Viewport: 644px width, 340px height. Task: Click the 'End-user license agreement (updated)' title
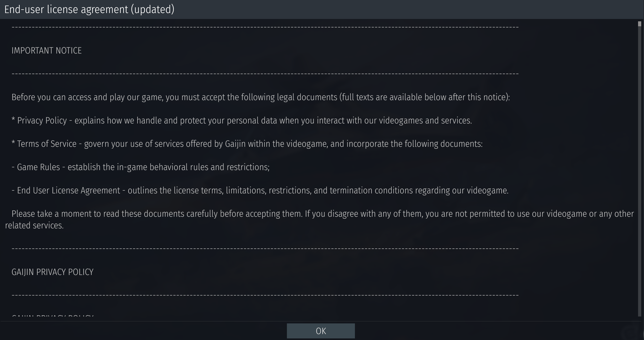point(89,9)
